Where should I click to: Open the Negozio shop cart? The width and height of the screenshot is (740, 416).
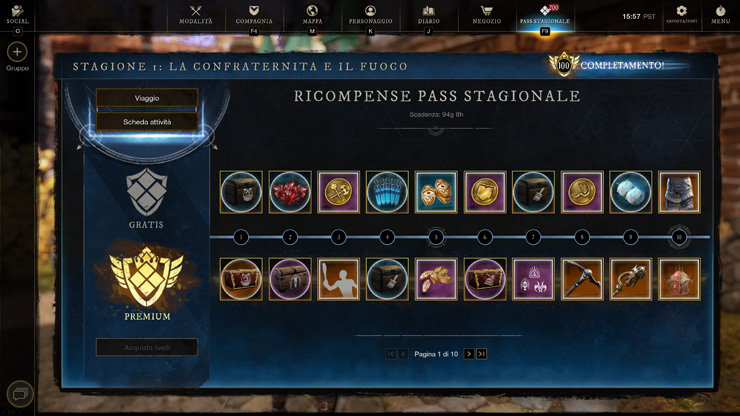click(x=487, y=14)
